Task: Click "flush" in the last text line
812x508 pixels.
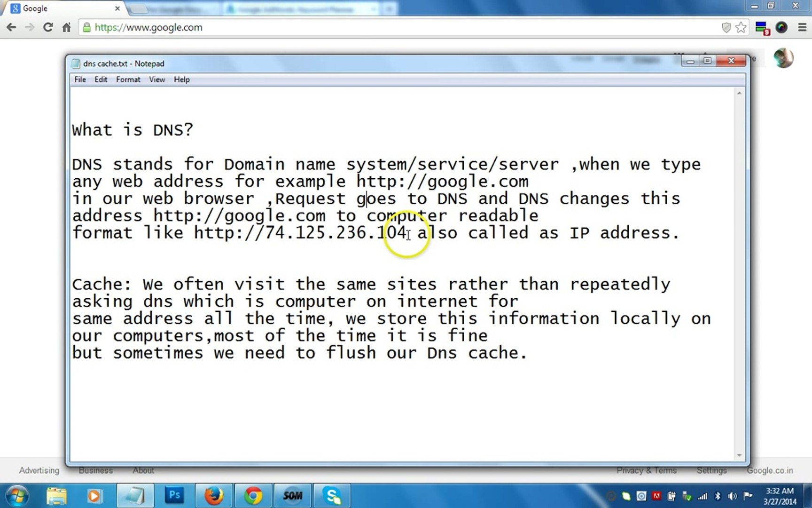Action: (351, 353)
